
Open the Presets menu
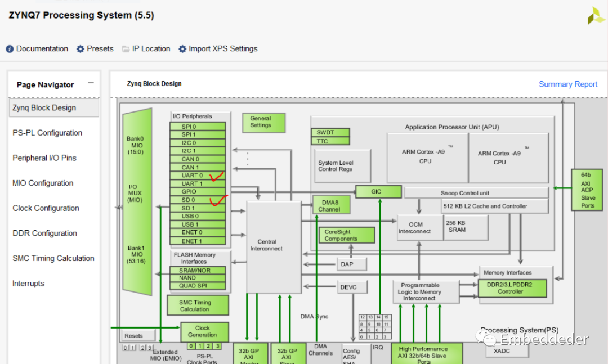[x=100, y=49]
